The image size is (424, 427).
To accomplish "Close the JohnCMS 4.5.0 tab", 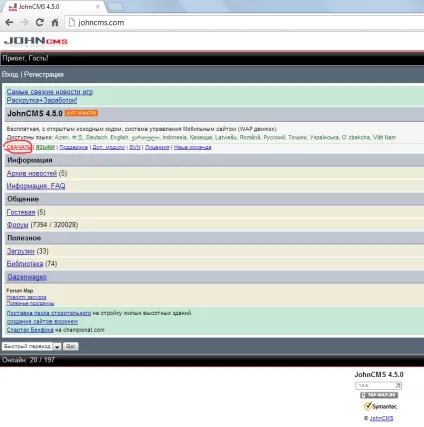I will 98,7.
